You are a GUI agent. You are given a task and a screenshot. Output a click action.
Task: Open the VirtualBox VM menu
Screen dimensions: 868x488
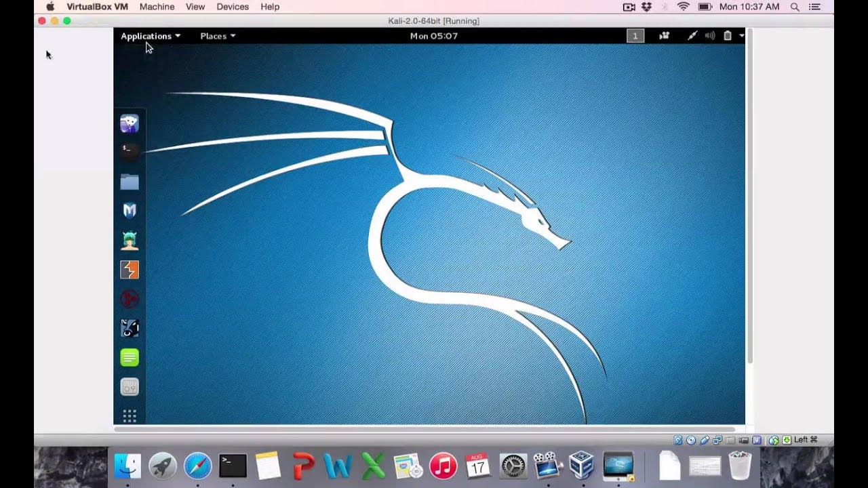pyautogui.click(x=98, y=7)
